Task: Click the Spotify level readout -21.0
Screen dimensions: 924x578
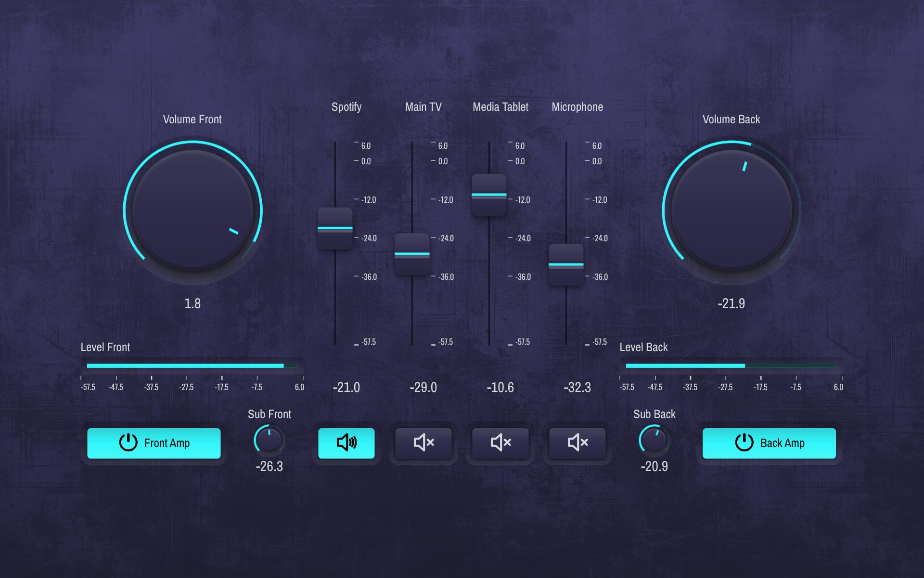Action: (x=346, y=387)
